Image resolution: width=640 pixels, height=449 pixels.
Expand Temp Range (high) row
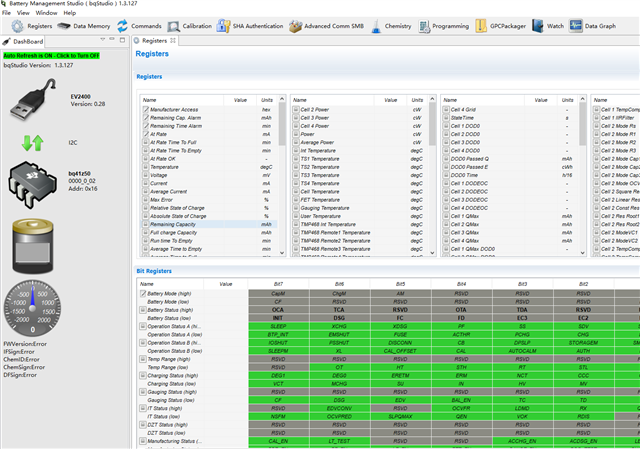[143, 359]
